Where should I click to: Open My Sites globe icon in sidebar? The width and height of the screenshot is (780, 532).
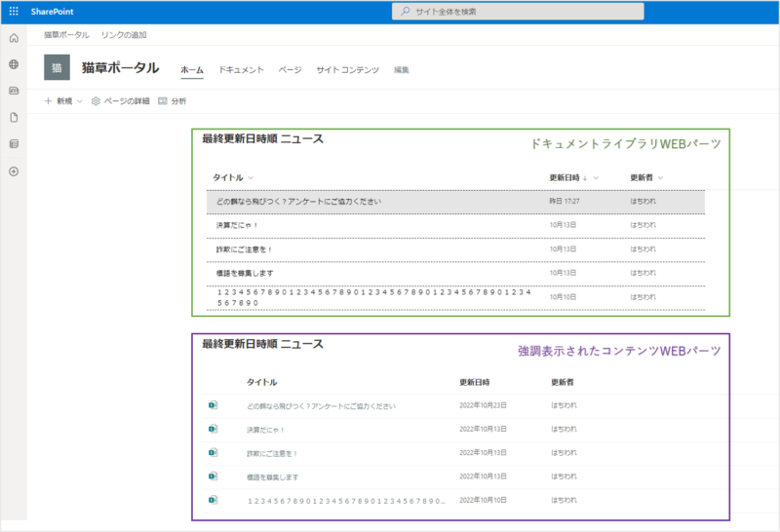(x=14, y=64)
